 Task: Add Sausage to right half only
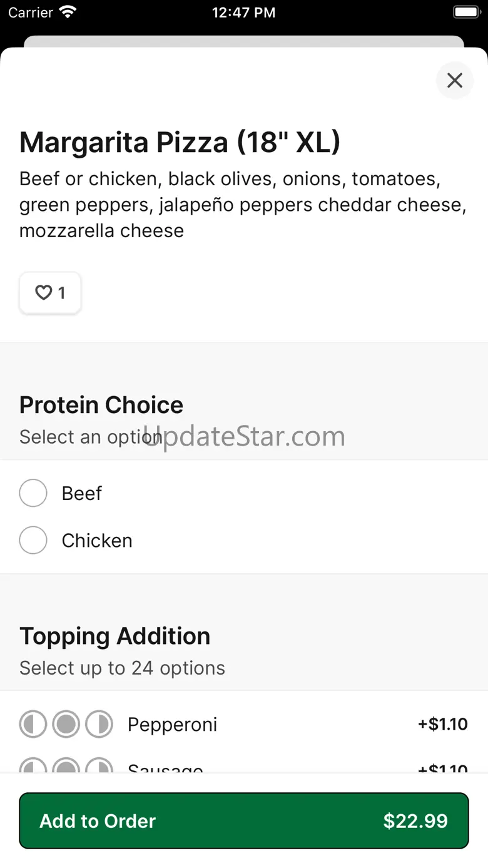[x=99, y=766]
